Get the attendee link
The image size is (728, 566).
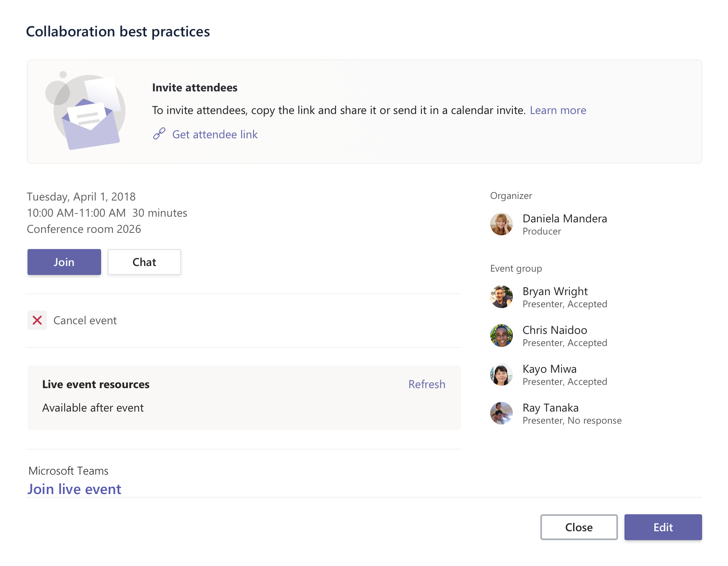pyautogui.click(x=215, y=135)
